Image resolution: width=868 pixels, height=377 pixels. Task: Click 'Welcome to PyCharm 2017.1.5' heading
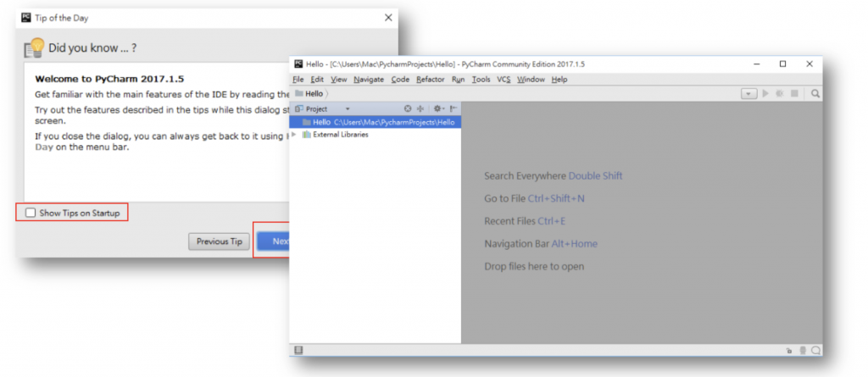(x=109, y=79)
